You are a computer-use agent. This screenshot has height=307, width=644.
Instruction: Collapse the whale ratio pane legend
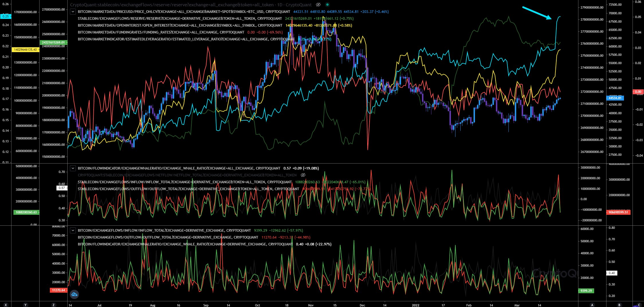click(x=73, y=168)
